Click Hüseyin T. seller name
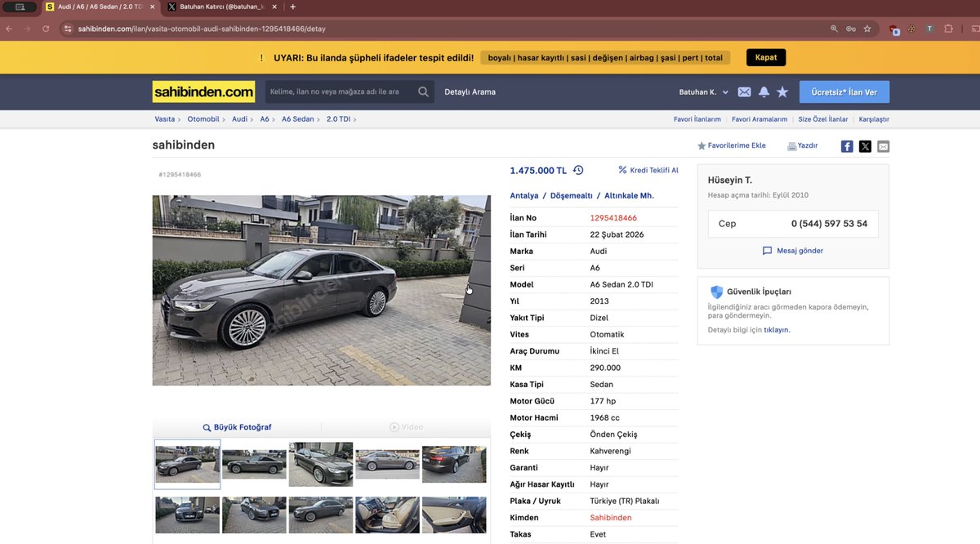Screen dimensions: 980x544 click(x=730, y=180)
